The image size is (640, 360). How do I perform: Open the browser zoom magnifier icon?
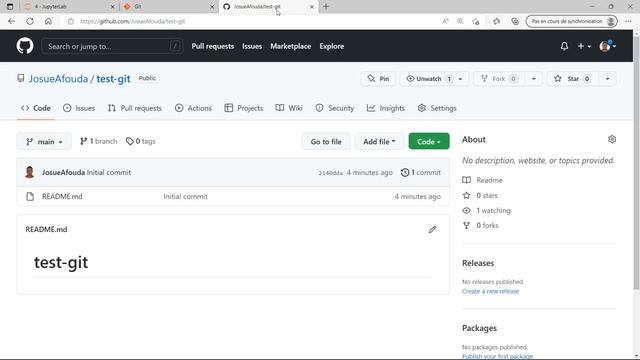click(x=460, y=21)
